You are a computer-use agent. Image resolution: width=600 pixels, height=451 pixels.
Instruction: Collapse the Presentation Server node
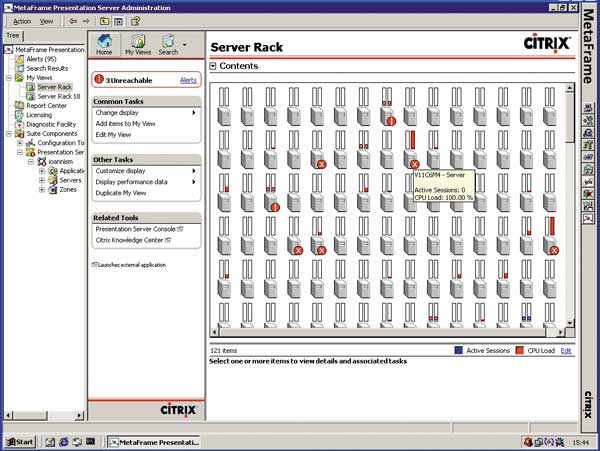click(20, 152)
